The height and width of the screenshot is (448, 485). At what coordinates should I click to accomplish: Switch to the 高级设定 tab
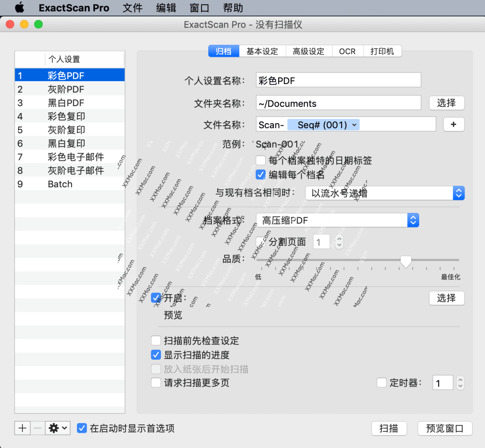click(308, 51)
